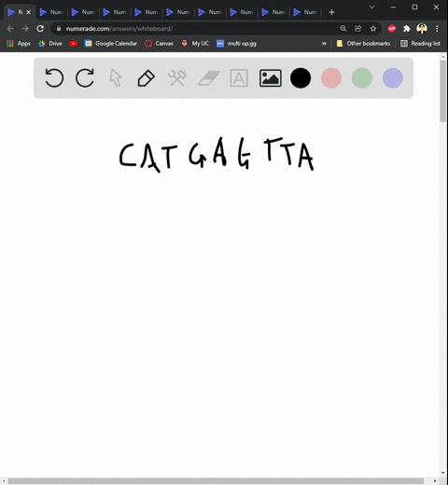Viewport: 448px width, 485px height.
Task: Switch to the fifth Num tab
Action: (147, 12)
